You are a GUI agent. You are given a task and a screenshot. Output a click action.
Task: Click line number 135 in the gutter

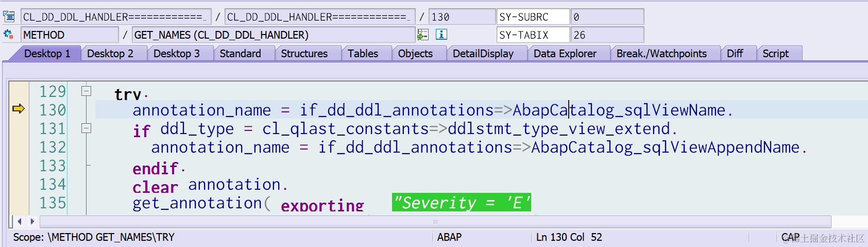53,203
